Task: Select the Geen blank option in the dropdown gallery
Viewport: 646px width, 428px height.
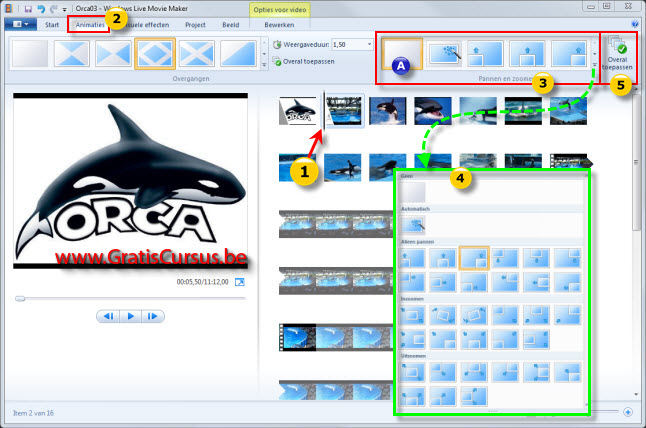Action: point(413,192)
